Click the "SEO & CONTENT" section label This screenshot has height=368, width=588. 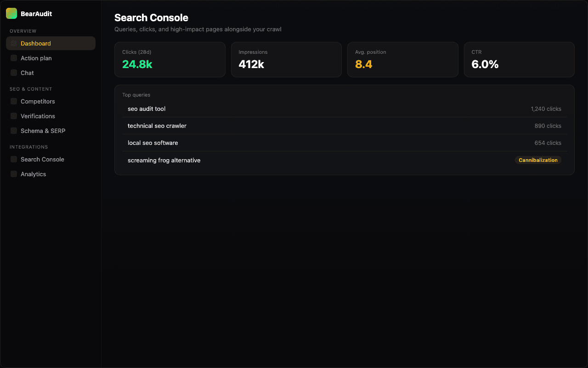(x=31, y=89)
